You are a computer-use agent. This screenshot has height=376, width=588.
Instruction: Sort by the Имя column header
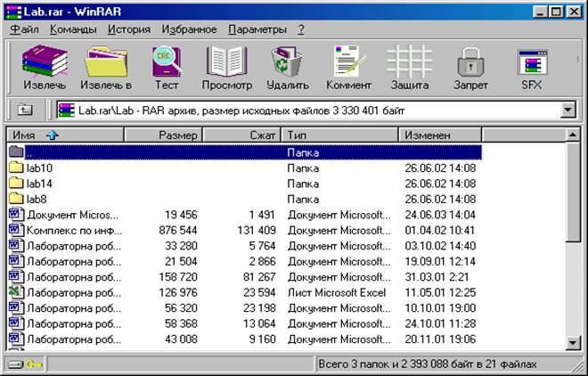65,135
